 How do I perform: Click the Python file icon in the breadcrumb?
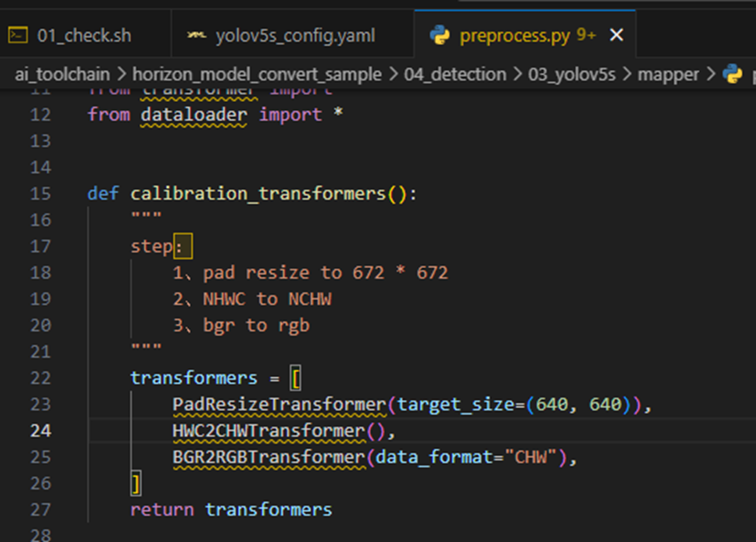click(732, 75)
